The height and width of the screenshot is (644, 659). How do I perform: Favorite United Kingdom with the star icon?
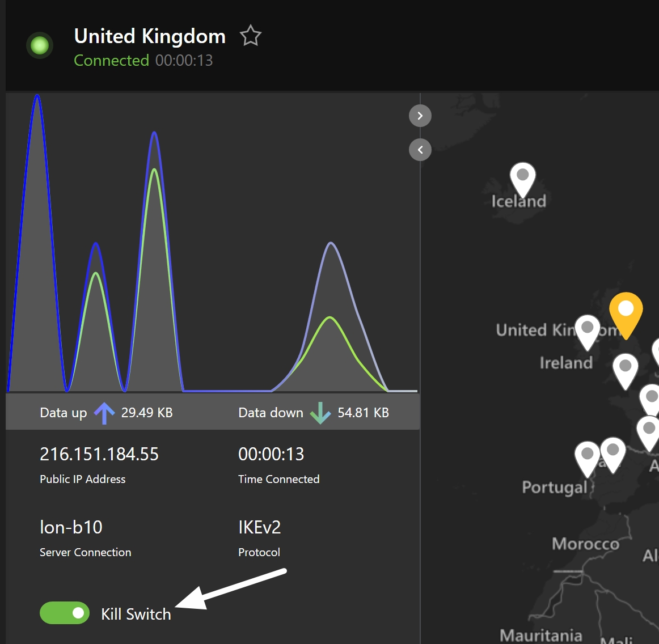[x=250, y=36]
